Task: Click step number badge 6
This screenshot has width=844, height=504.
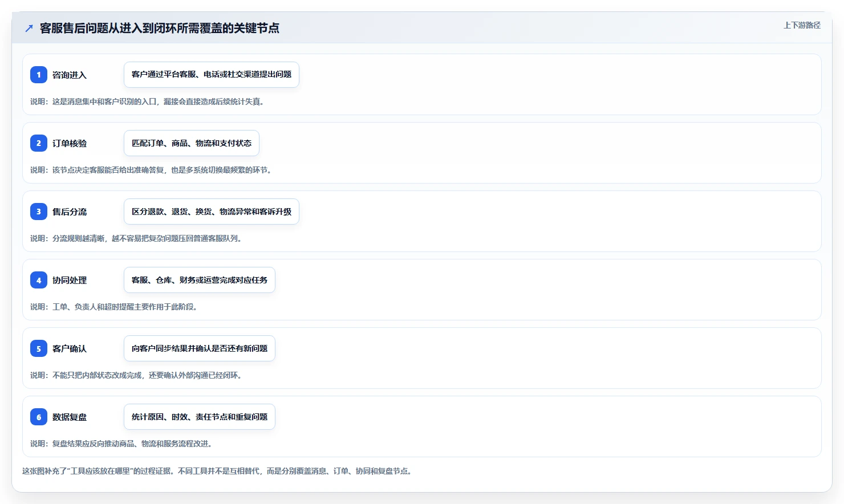Action: [x=39, y=417]
